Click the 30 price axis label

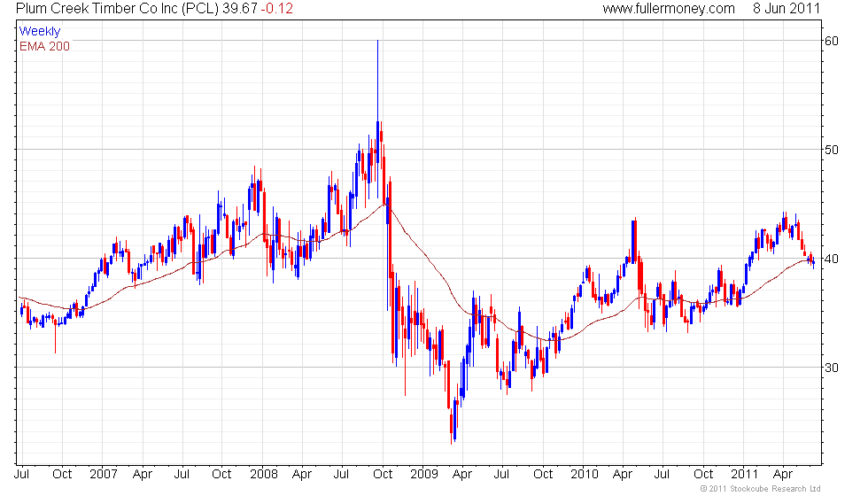click(x=832, y=368)
